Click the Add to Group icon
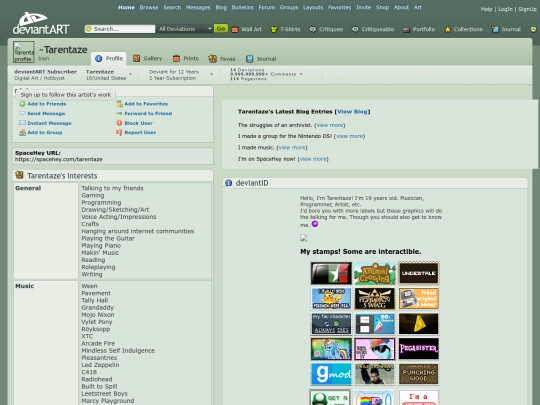Image resolution: width=540 pixels, height=405 pixels. pos(22,132)
